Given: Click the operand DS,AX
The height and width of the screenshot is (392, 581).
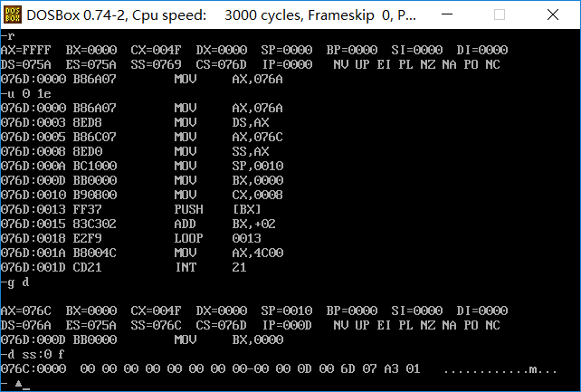Looking at the screenshot, I should (x=251, y=122).
